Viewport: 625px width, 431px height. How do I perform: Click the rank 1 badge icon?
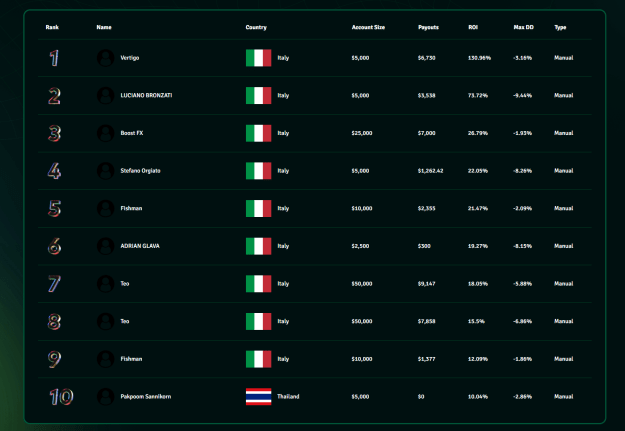[x=54, y=58]
